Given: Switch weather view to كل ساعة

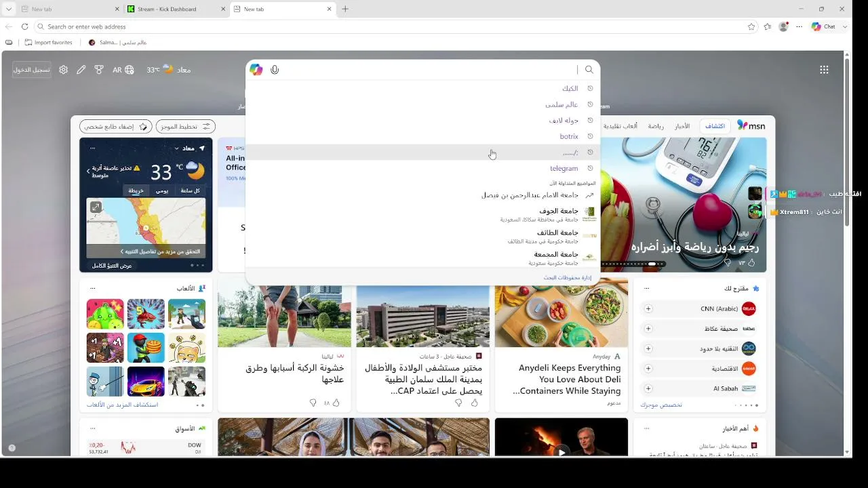Looking at the screenshot, I should coord(190,190).
